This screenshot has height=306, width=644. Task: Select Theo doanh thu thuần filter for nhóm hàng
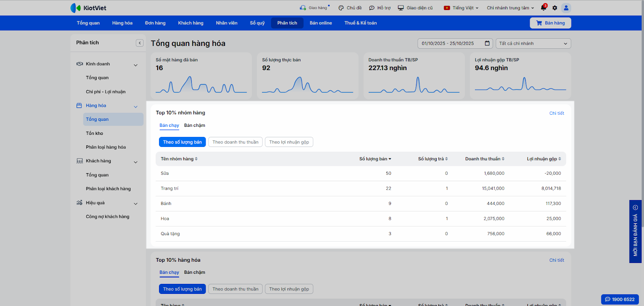click(235, 142)
